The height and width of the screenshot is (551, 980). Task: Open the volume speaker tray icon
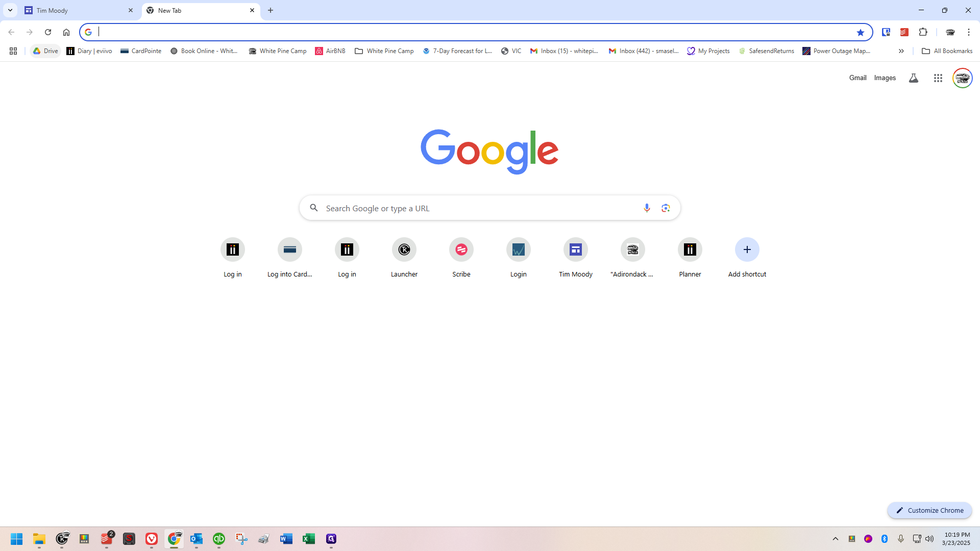(x=929, y=539)
